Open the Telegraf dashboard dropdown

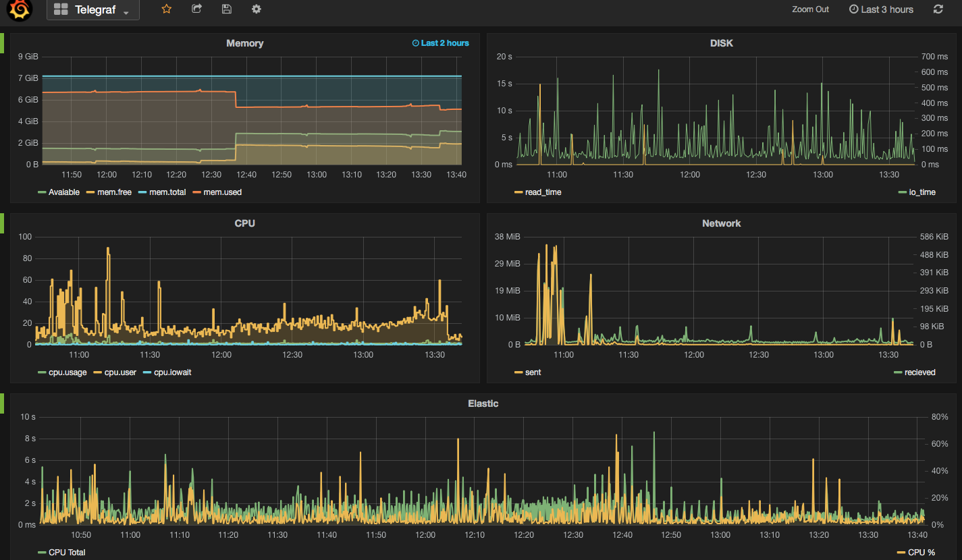pos(93,10)
